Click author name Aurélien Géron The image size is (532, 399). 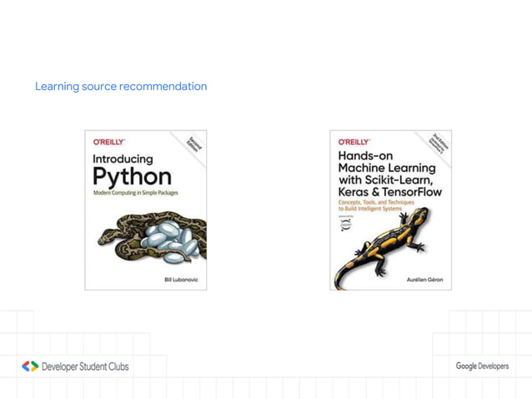pos(424,280)
